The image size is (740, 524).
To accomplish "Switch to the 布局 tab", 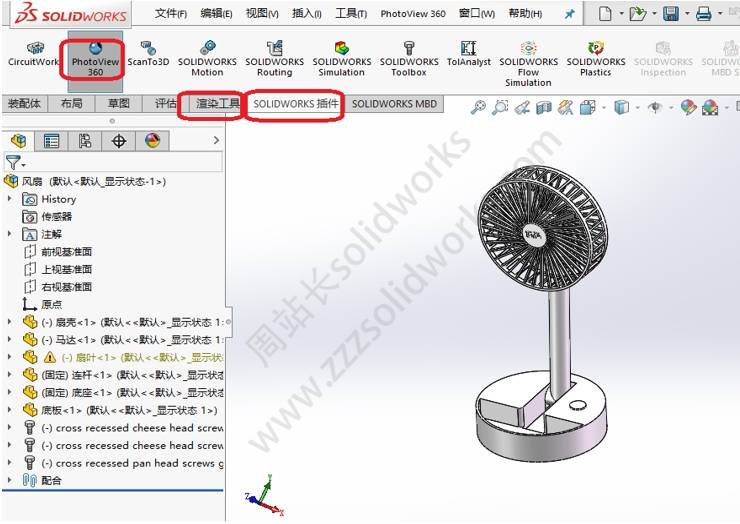I will point(72,103).
